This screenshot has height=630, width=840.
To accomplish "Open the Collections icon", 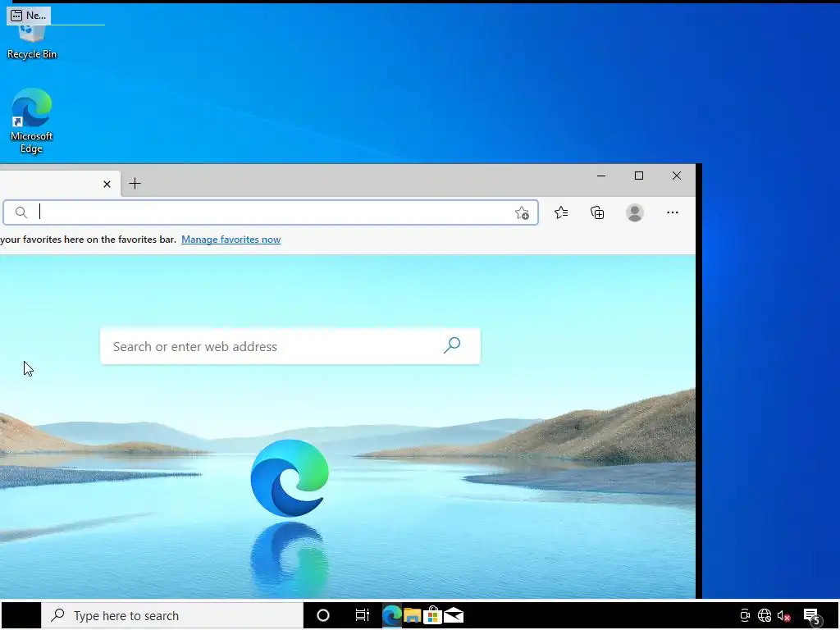I will (597, 212).
